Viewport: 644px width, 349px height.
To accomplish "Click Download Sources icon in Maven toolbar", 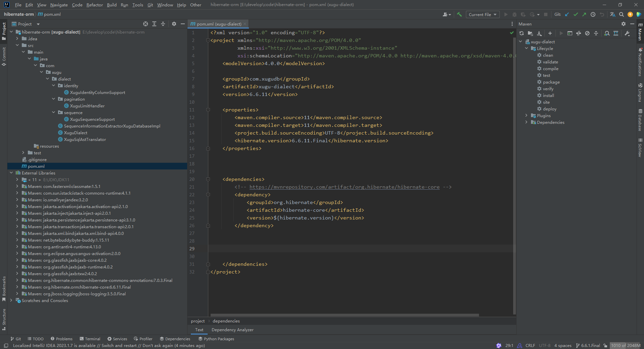I will [539, 33].
